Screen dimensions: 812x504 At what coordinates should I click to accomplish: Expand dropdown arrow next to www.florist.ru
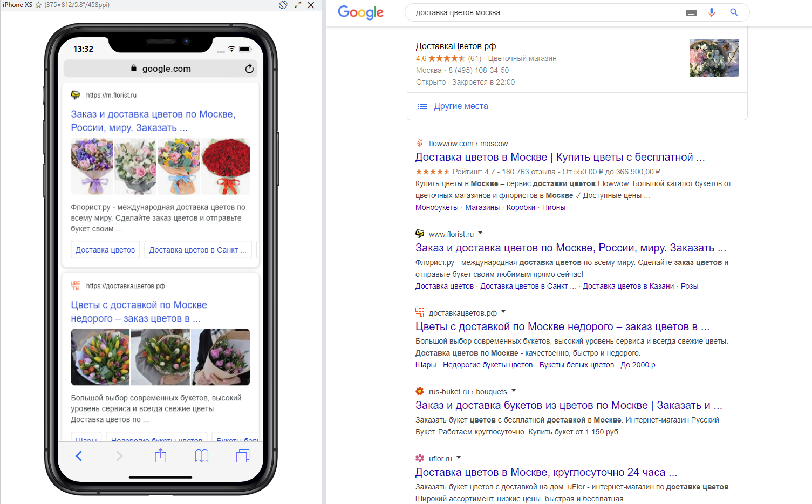click(x=480, y=233)
